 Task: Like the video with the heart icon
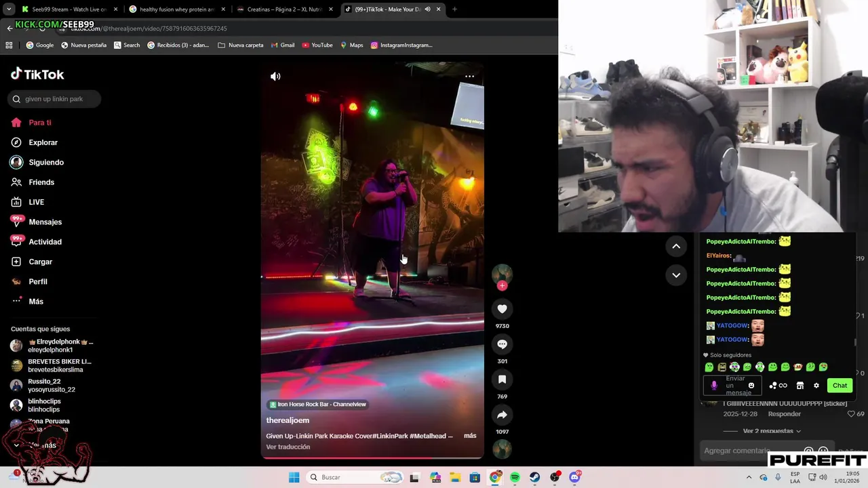[502, 309]
